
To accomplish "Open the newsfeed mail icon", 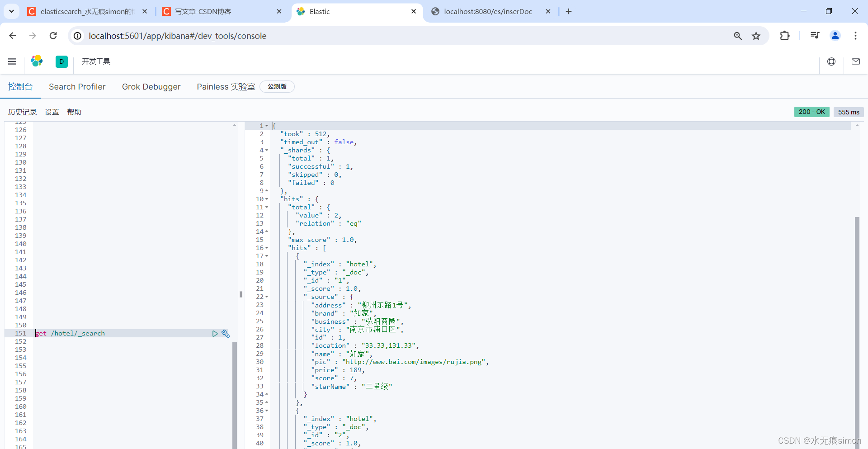I will [855, 61].
